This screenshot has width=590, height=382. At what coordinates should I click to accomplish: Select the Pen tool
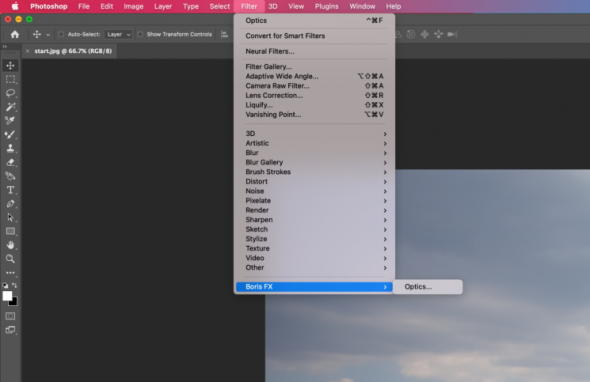click(10, 204)
